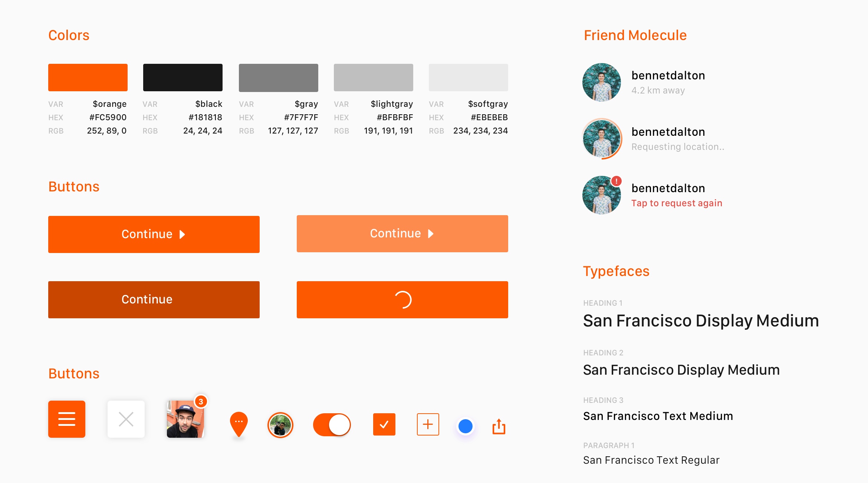Toggle the orange switch off

(x=332, y=425)
